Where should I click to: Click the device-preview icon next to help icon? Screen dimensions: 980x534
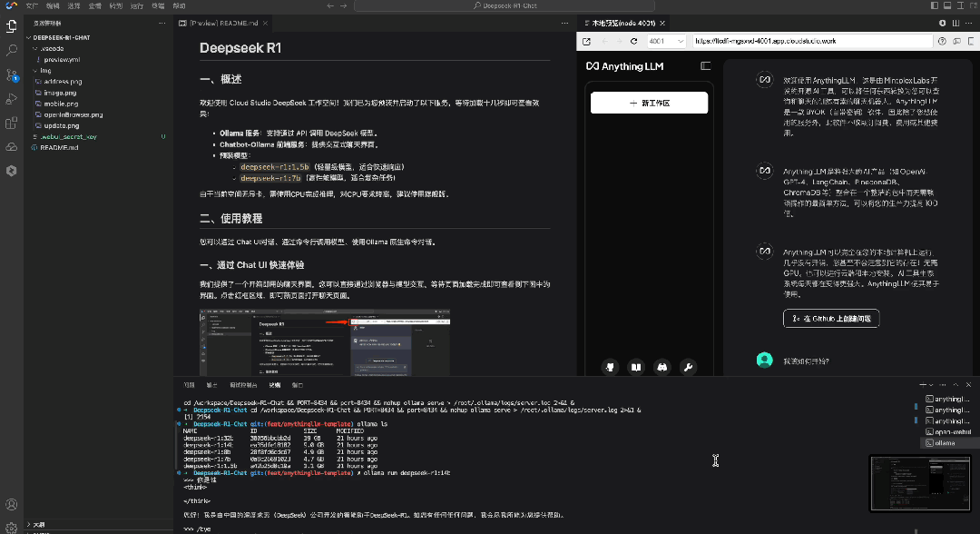(957, 41)
